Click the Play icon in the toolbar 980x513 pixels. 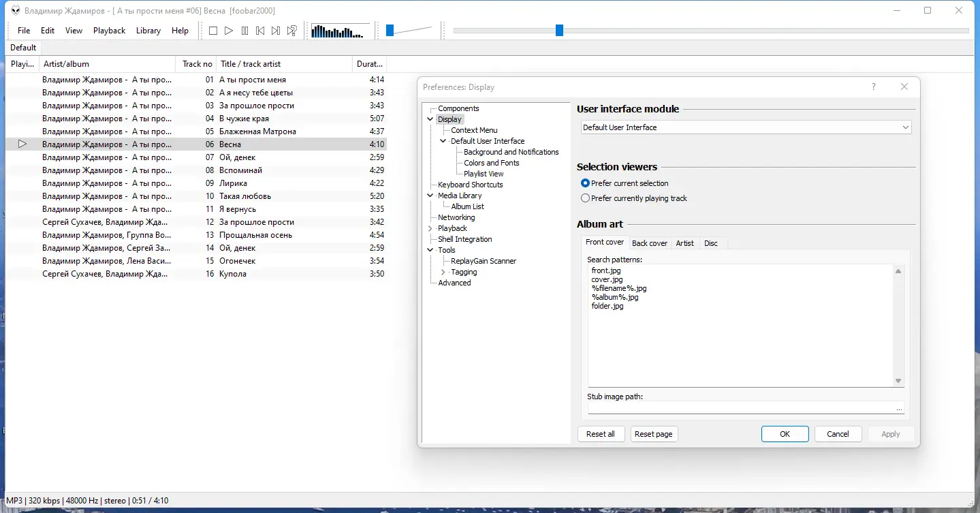pos(229,31)
